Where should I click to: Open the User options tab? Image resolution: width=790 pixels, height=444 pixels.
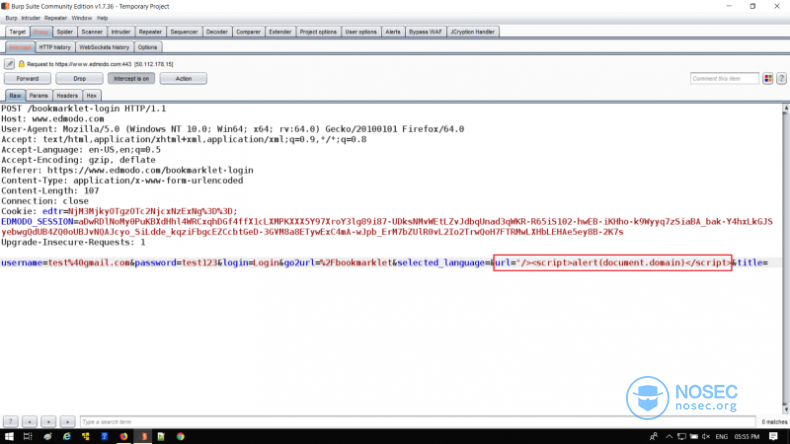[361, 32]
